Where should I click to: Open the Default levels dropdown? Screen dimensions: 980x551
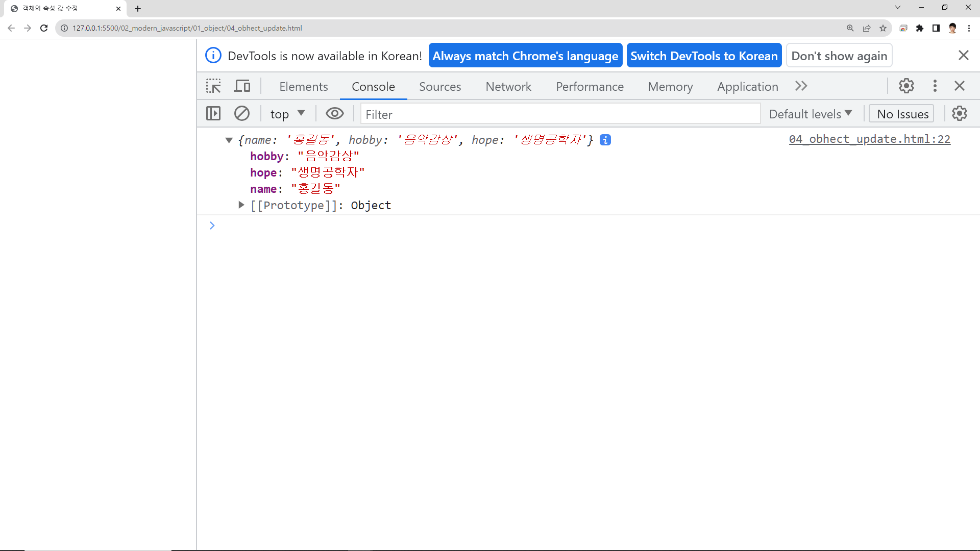811,114
